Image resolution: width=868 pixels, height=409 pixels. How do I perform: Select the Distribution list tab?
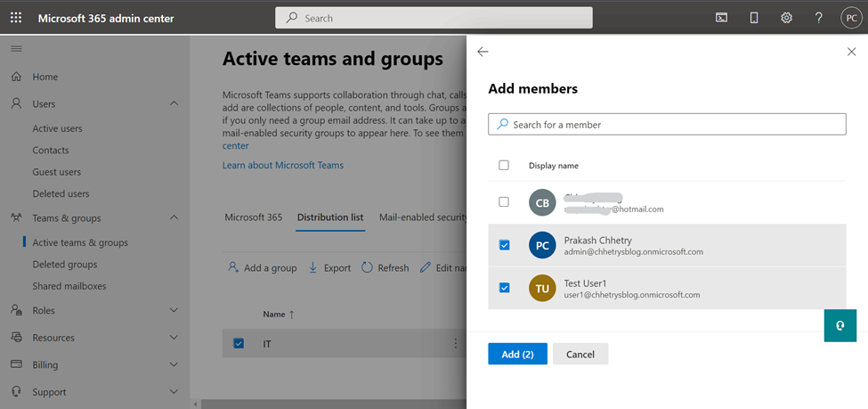(x=330, y=217)
